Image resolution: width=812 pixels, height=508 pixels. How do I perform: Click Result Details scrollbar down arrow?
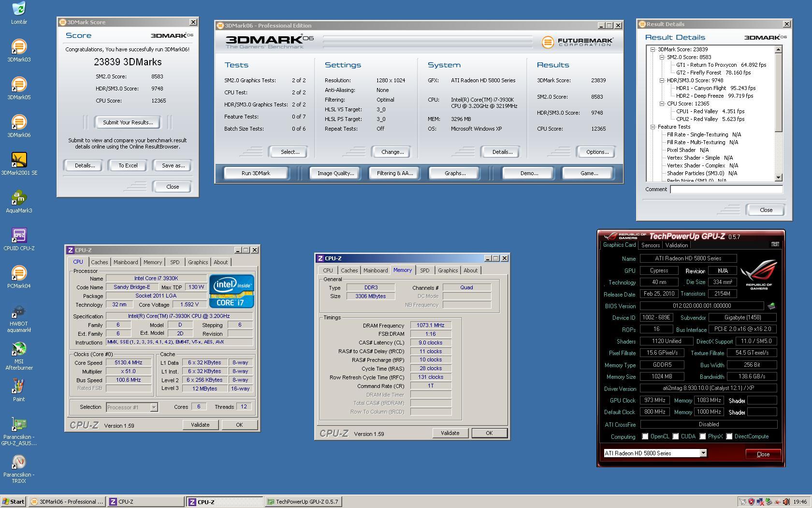pos(778,178)
